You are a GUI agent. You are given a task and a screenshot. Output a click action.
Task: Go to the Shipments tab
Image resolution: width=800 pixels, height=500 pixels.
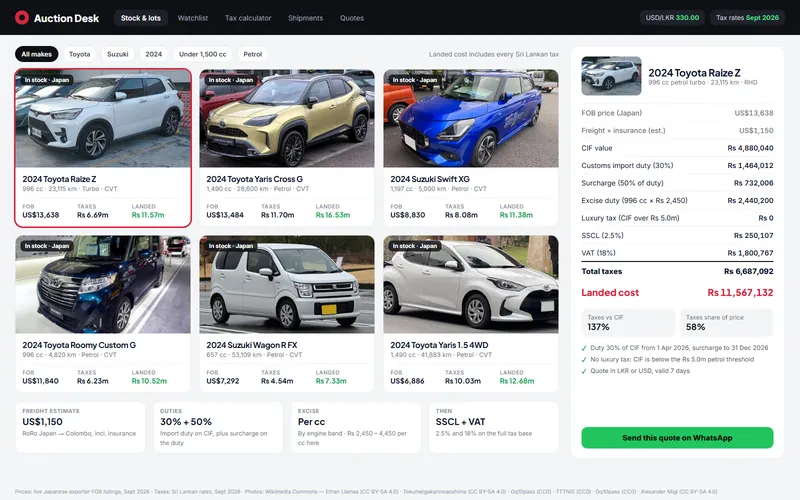(306, 18)
